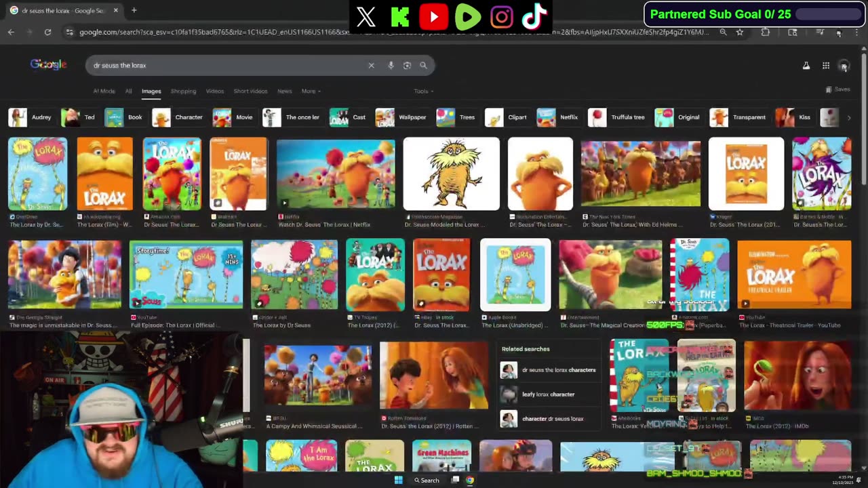Filter images by The once ler chip

pos(292,117)
